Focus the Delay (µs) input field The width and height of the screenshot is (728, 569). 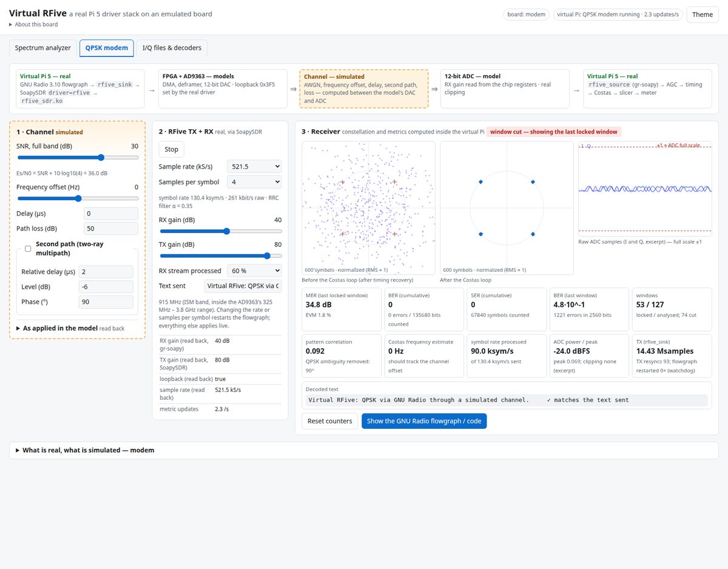(x=110, y=214)
